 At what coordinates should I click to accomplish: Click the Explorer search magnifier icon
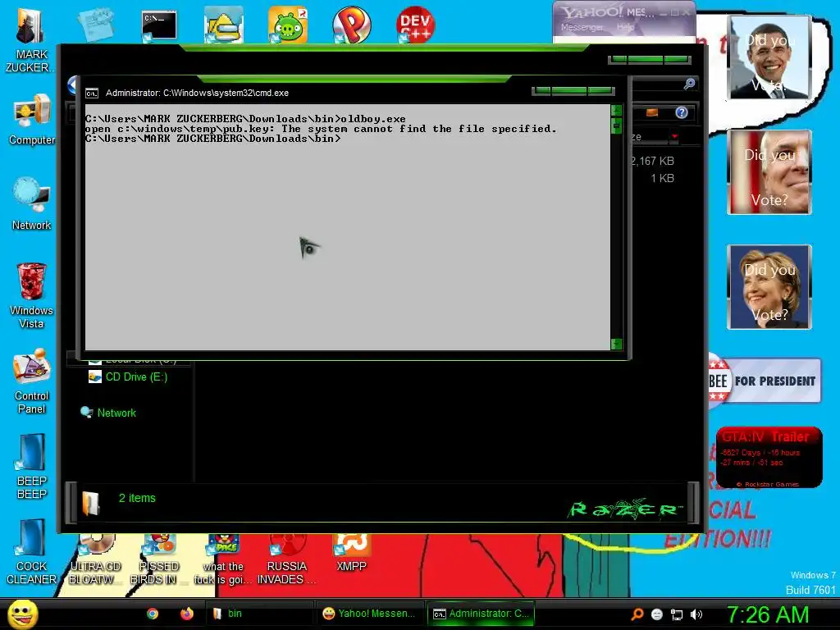click(689, 84)
